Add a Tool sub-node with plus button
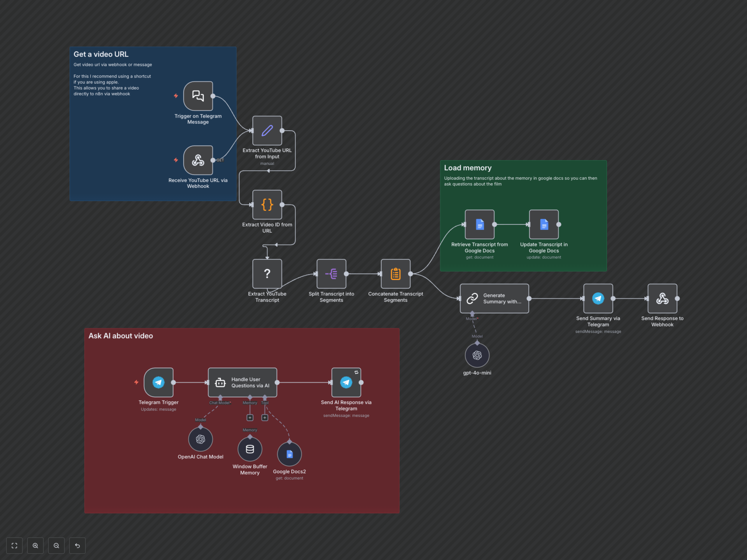Image resolution: width=747 pixels, height=560 pixels. click(x=264, y=418)
